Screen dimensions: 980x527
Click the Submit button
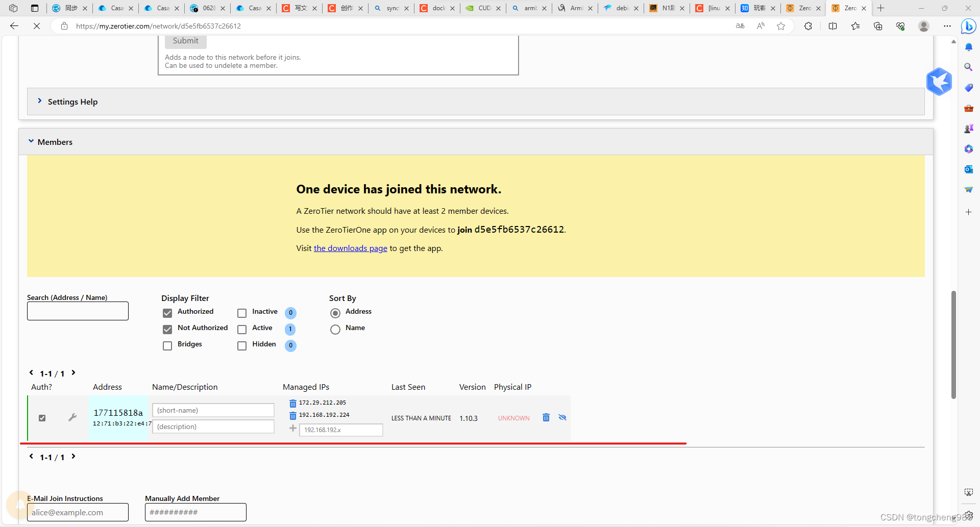click(185, 41)
